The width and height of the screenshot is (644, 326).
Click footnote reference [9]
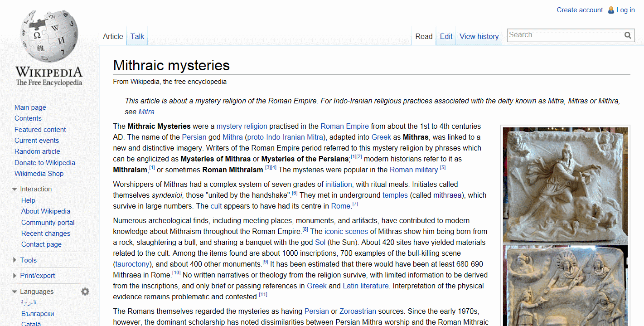click(265, 262)
